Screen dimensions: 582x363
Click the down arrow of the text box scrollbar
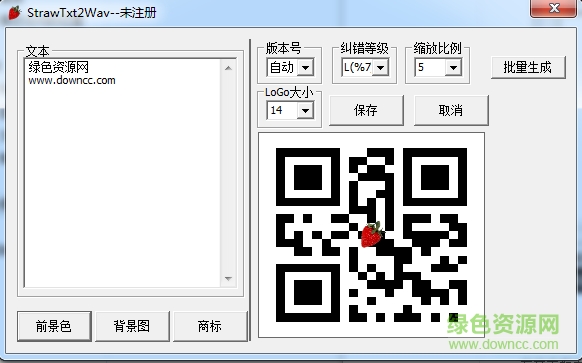pos(228,278)
